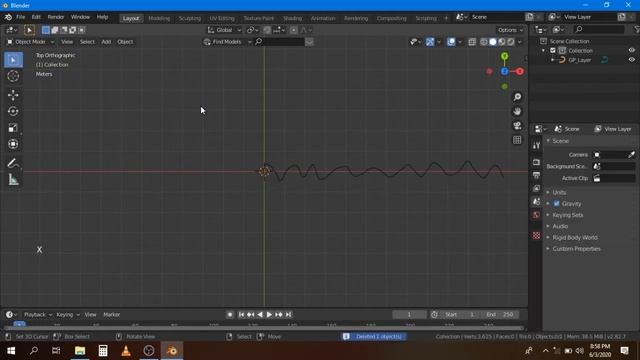Switch to Modeling workspace tab
The image size is (640, 360).
coord(159,18)
